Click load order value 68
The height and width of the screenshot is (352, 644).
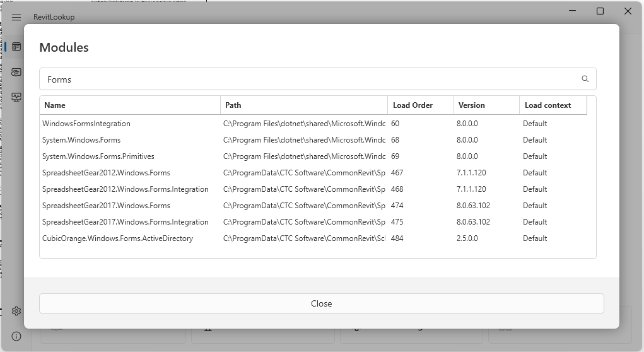(395, 140)
